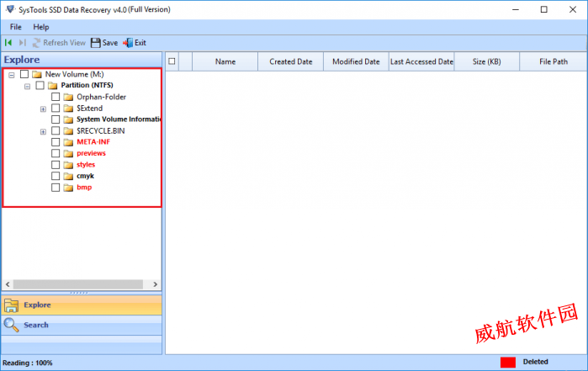Screen dimensions: 588x371
Task: Select the cmyk folder label
Action: 85,176
